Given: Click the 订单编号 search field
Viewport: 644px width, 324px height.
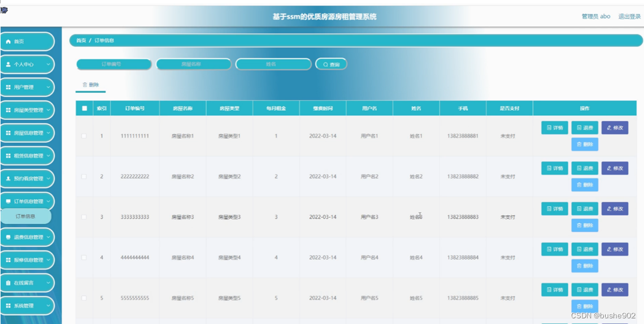Looking at the screenshot, I should click(114, 64).
